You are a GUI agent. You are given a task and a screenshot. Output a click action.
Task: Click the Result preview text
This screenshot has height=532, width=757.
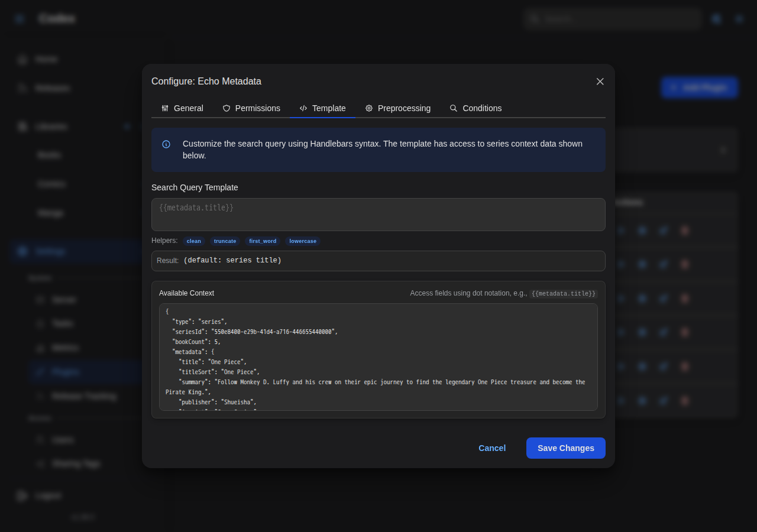point(232,261)
